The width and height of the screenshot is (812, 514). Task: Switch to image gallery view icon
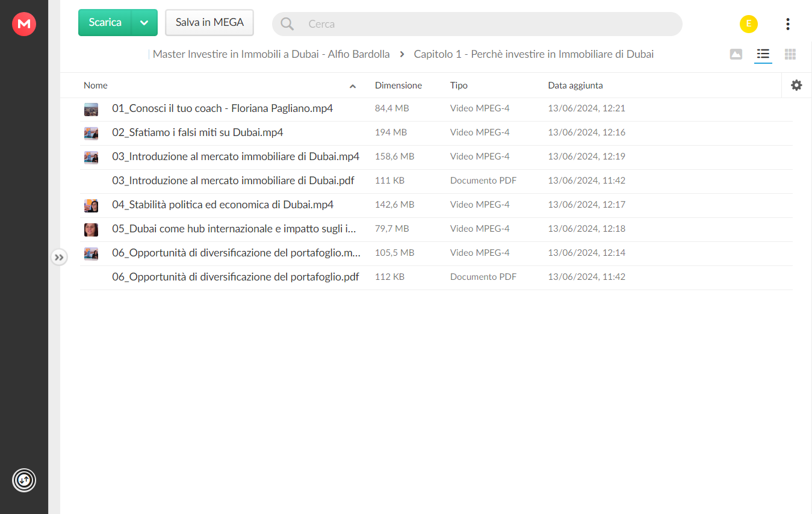pos(736,54)
